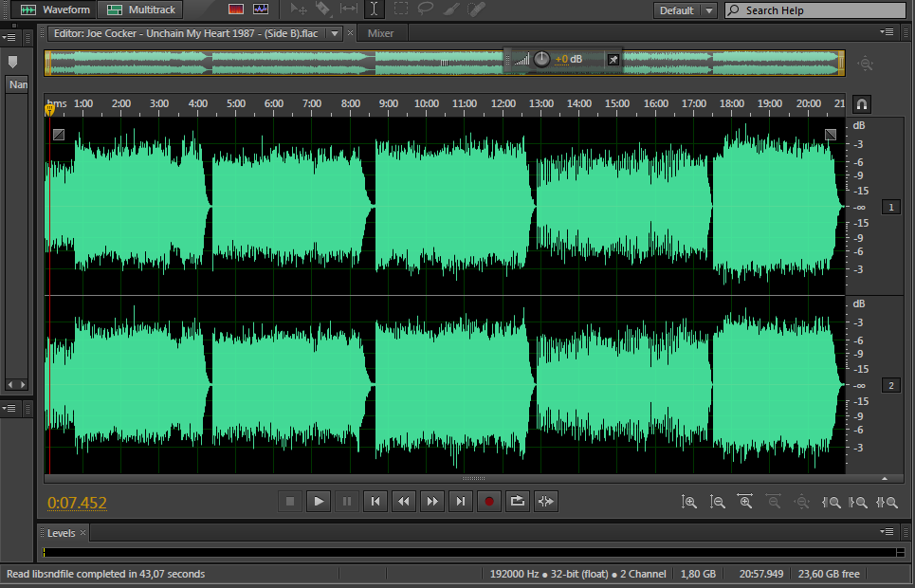Start recording with the Record button
The height and width of the screenshot is (588, 915).
(x=489, y=501)
